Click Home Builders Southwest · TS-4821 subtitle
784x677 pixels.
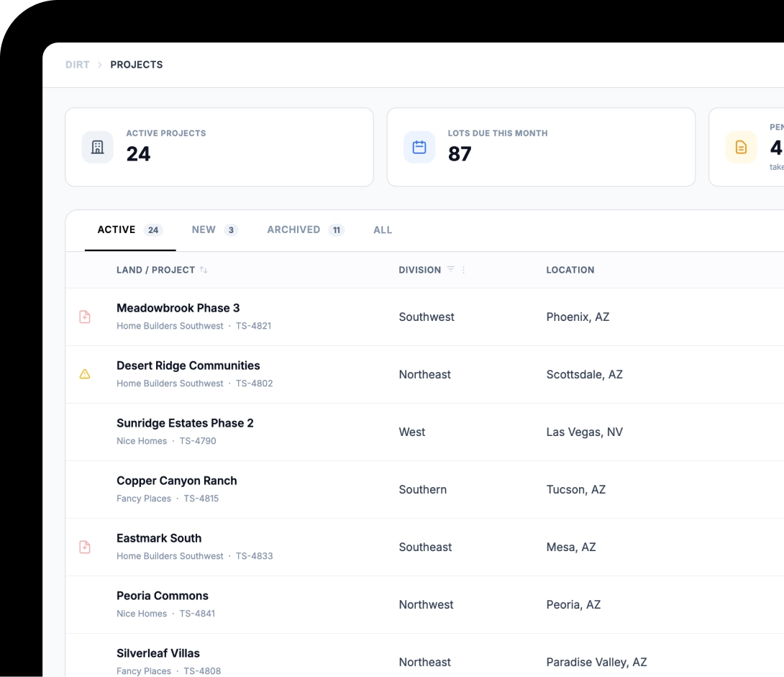pos(194,326)
